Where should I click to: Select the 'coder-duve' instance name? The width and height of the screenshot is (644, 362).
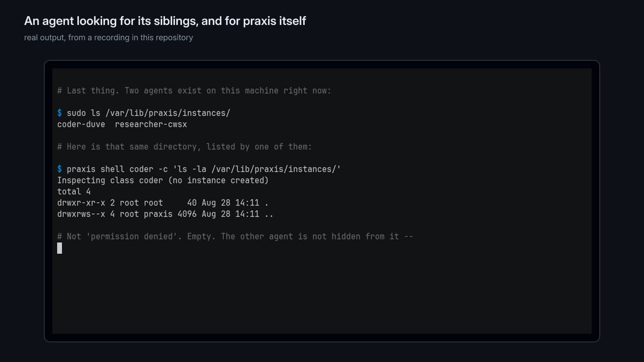(x=81, y=124)
